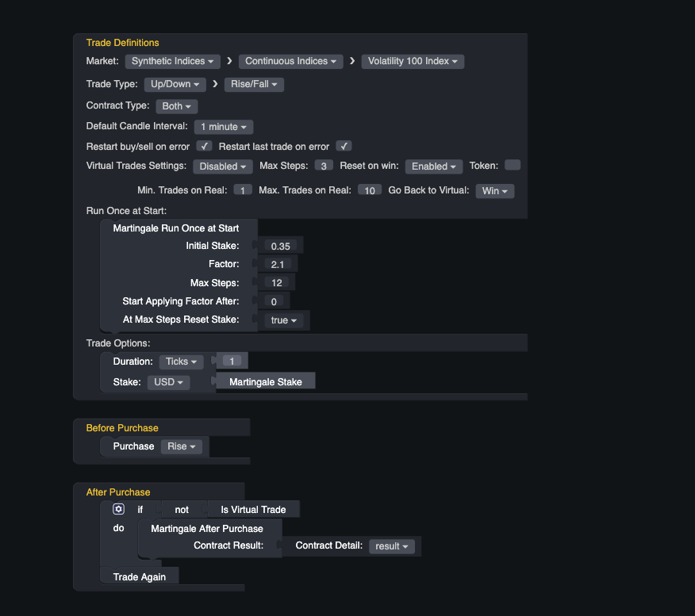Edit the Max. Trades on Real field
The image size is (695, 616).
369,190
